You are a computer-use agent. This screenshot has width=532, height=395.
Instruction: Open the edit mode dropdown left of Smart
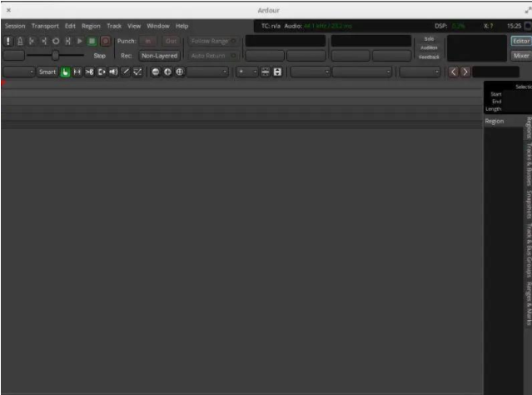[x=19, y=72]
